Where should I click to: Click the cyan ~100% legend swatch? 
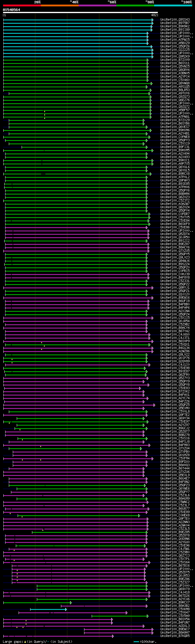point(173,5)
